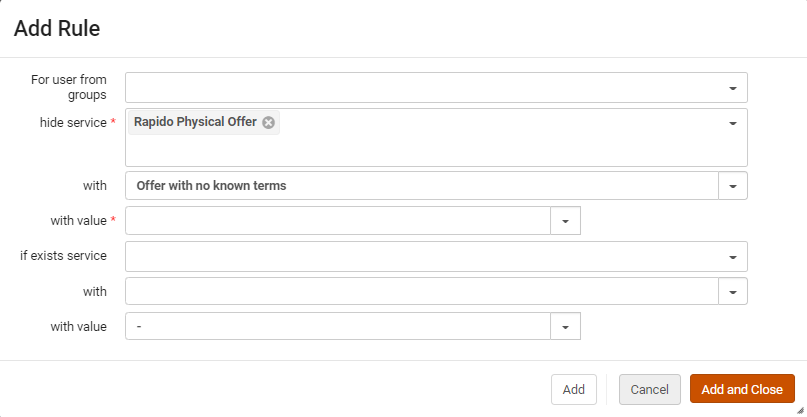
Task: Click the "Add and Close" button
Action: [x=742, y=390]
